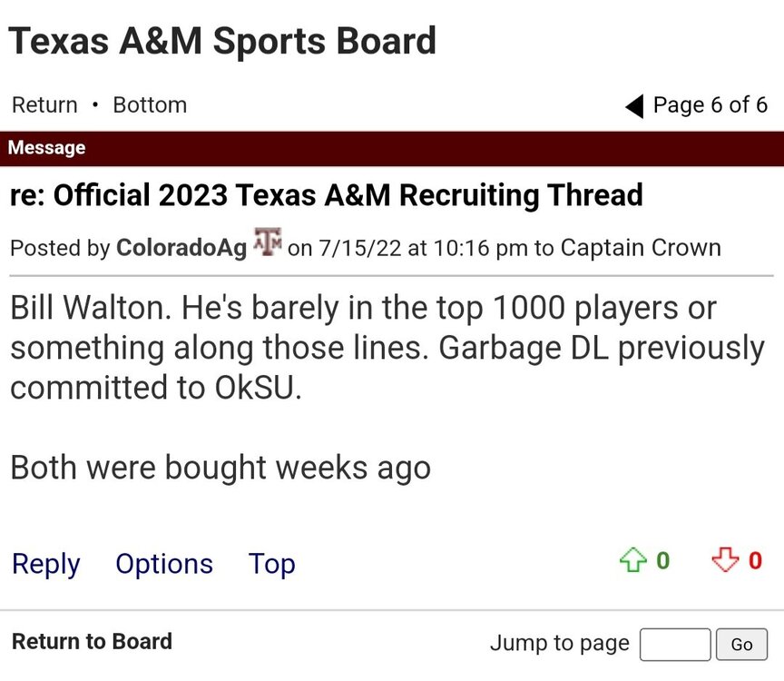Click the Texas A&M Sports Board heading
Image resolution: width=784 pixels, height=681 pixels.
223,41
